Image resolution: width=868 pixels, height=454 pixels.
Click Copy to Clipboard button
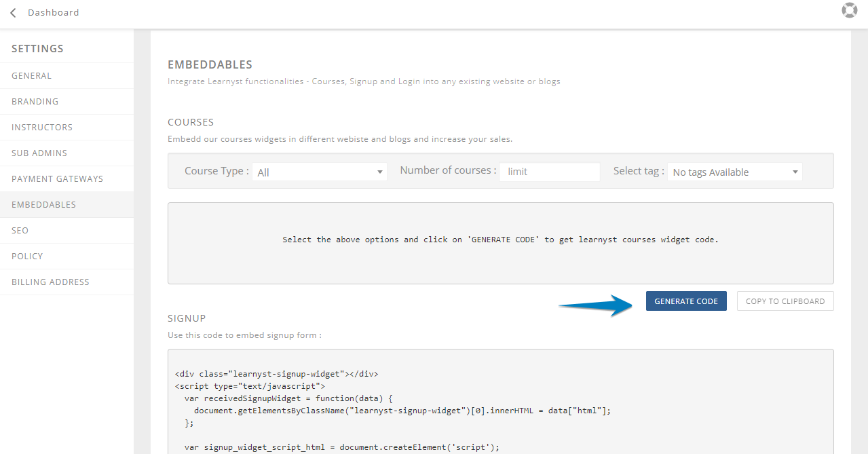click(x=785, y=301)
